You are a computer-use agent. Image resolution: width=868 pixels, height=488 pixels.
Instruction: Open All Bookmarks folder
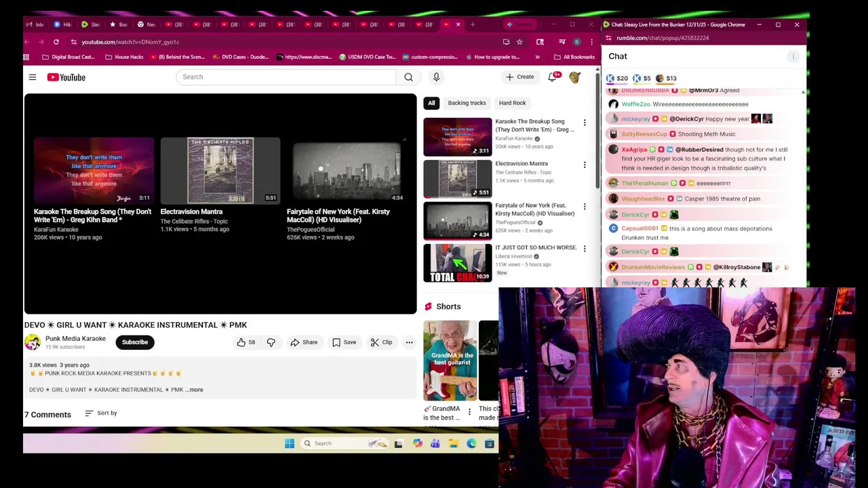point(574,57)
